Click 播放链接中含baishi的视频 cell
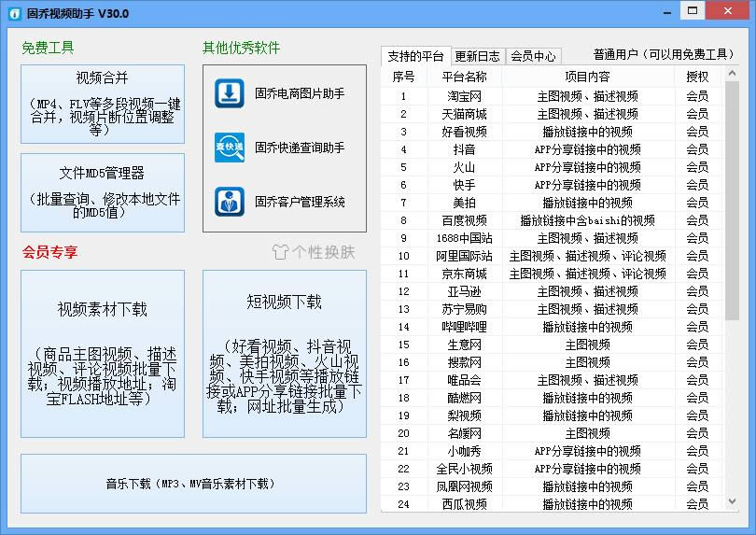756x535 pixels. (x=588, y=220)
